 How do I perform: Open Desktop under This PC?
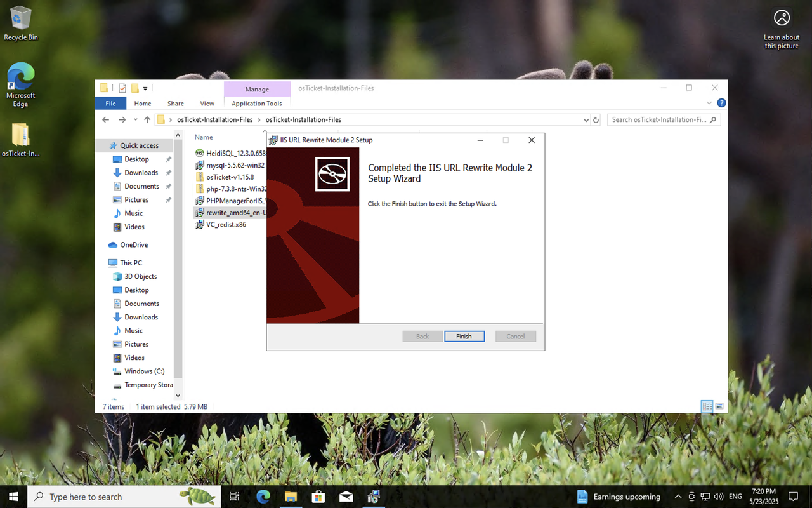[136, 290]
